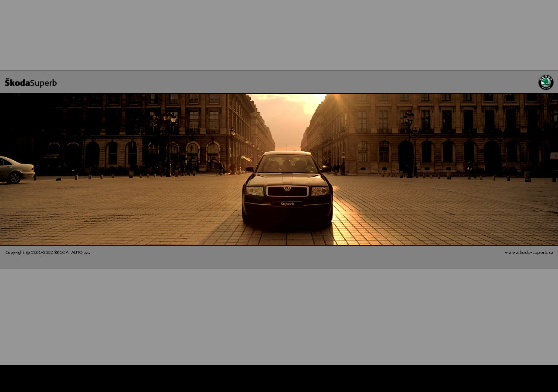Click the Superb license plate on the car

pyautogui.click(x=287, y=204)
